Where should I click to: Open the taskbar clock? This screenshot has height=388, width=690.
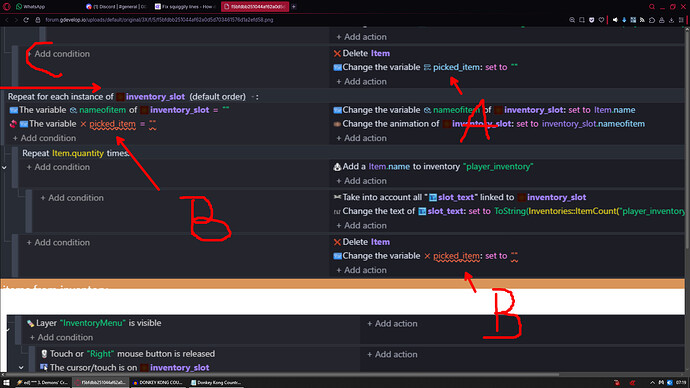tap(681, 383)
